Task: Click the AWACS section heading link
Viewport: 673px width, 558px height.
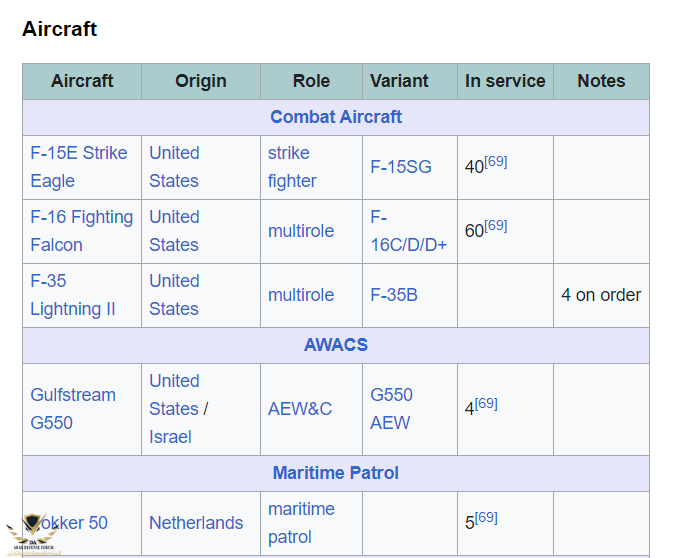Action: 336,345
